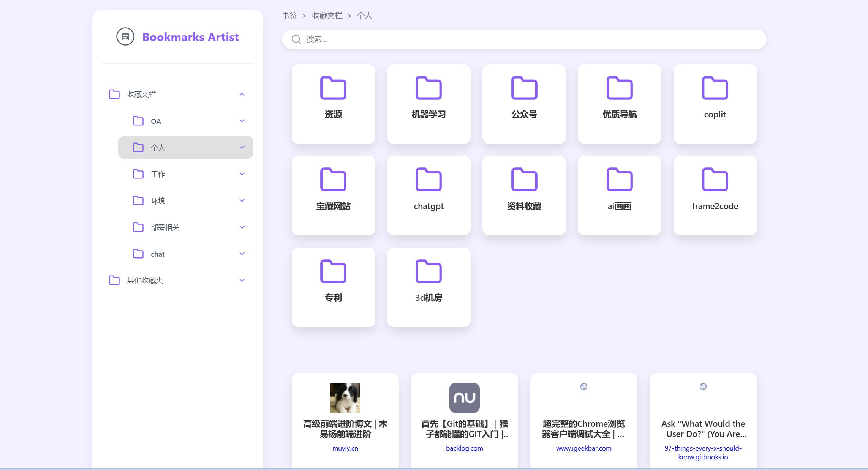
Task: Select 个人 in the sidebar tree
Action: (185, 147)
